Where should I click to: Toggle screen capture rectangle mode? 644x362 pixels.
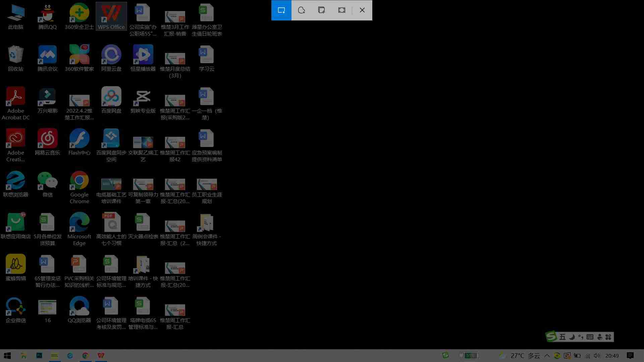(281, 10)
